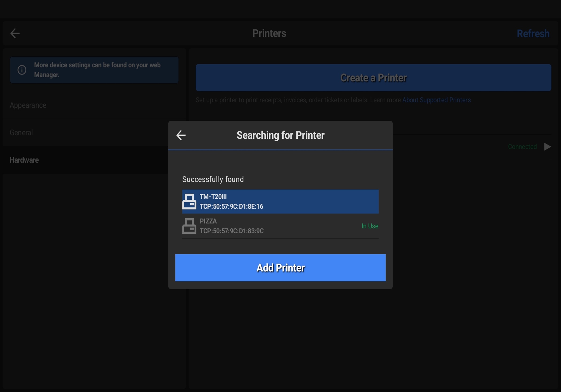Screen dimensions: 561x392
Task: Open the General settings section
Action: (21, 133)
